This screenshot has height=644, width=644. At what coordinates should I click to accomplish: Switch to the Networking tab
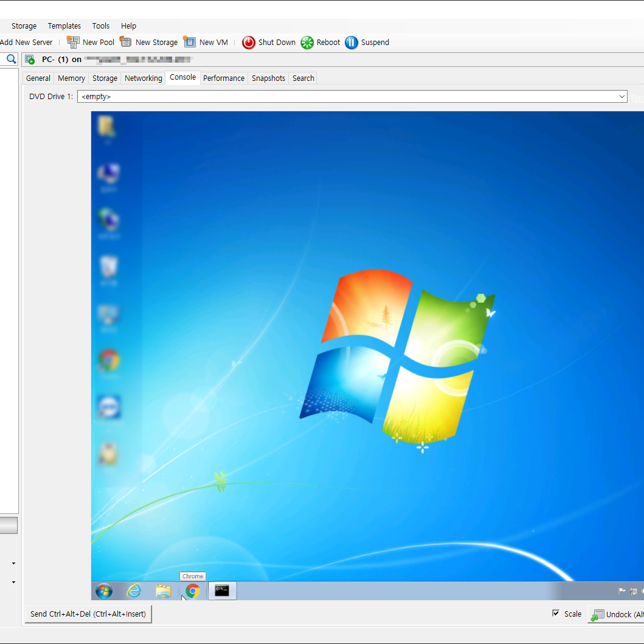[144, 78]
